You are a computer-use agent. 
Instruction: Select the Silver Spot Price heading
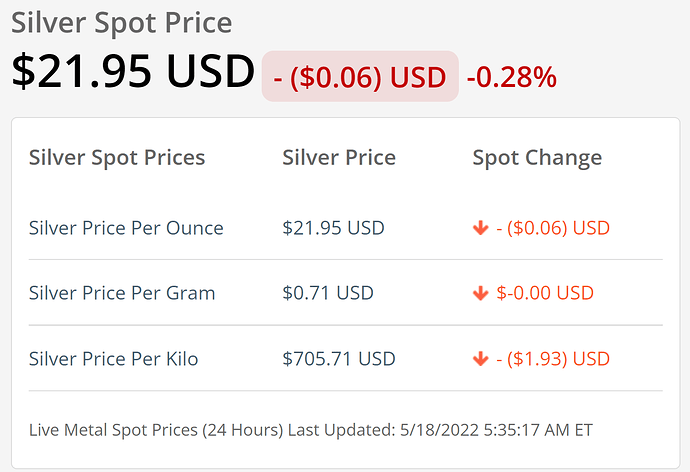[121, 23]
